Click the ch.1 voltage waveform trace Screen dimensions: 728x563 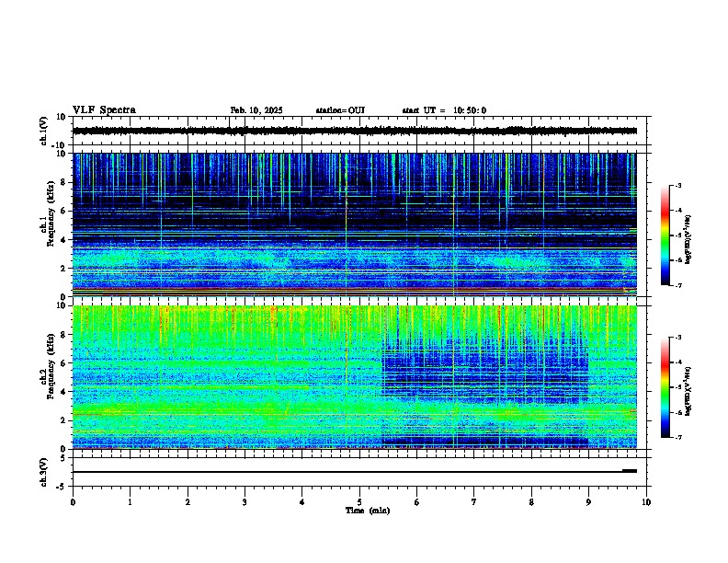click(x=355, y=131)
